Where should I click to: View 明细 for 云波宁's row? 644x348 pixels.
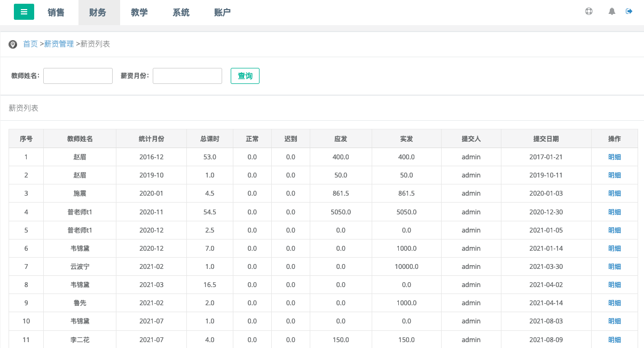[x=615, y=266]
